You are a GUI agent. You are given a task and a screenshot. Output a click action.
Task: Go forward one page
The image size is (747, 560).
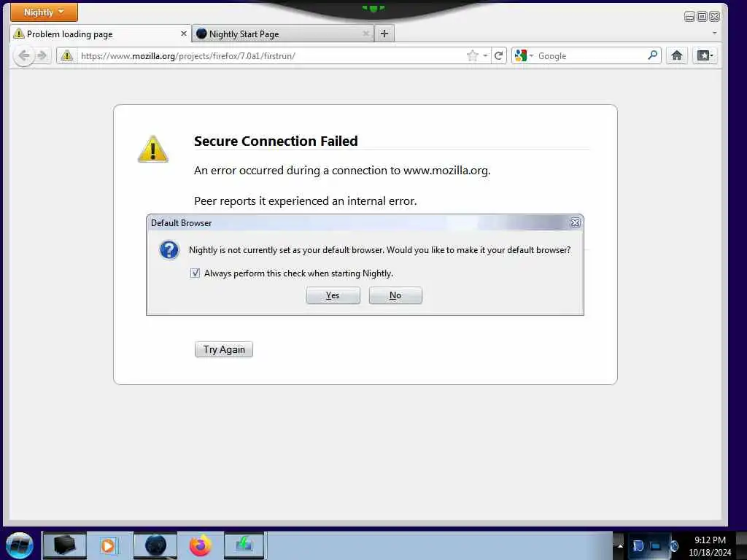42,55
